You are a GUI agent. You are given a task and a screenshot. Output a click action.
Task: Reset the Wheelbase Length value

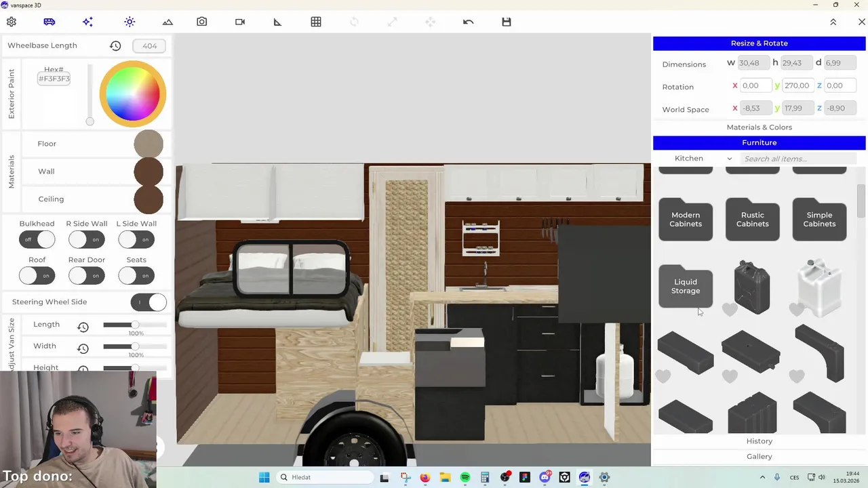coord(115,45)
